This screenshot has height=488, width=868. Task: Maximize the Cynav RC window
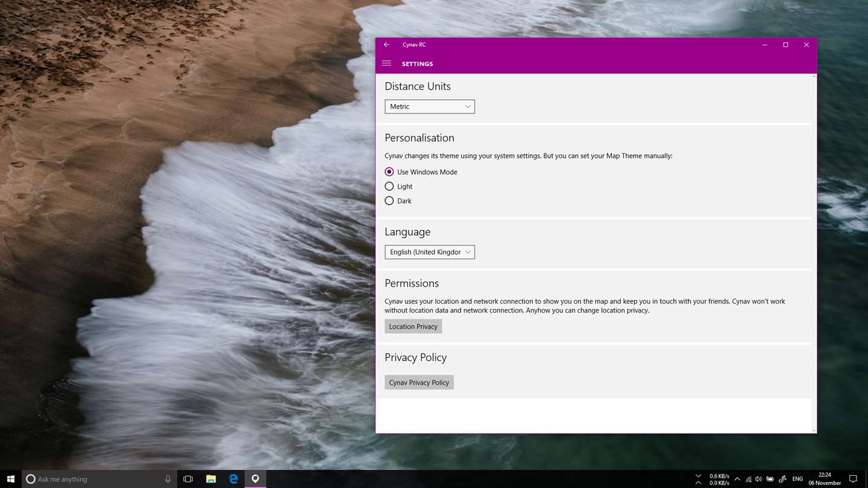(785, 45)
